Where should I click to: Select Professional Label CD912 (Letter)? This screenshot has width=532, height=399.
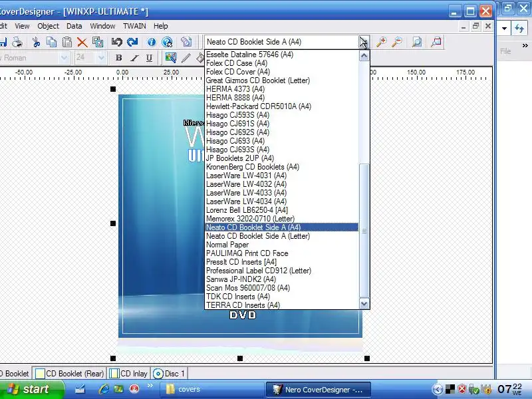point(259,271)
